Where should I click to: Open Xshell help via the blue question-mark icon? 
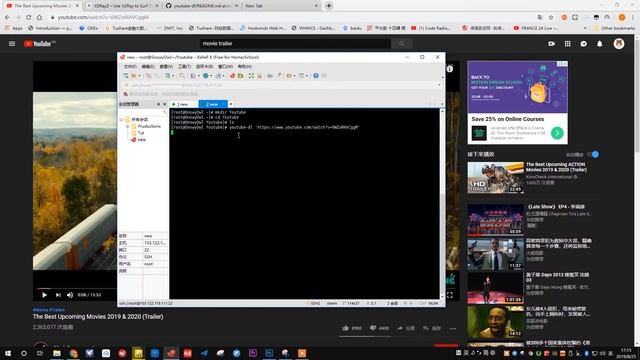pyautogui.click(x=316, y=76)
